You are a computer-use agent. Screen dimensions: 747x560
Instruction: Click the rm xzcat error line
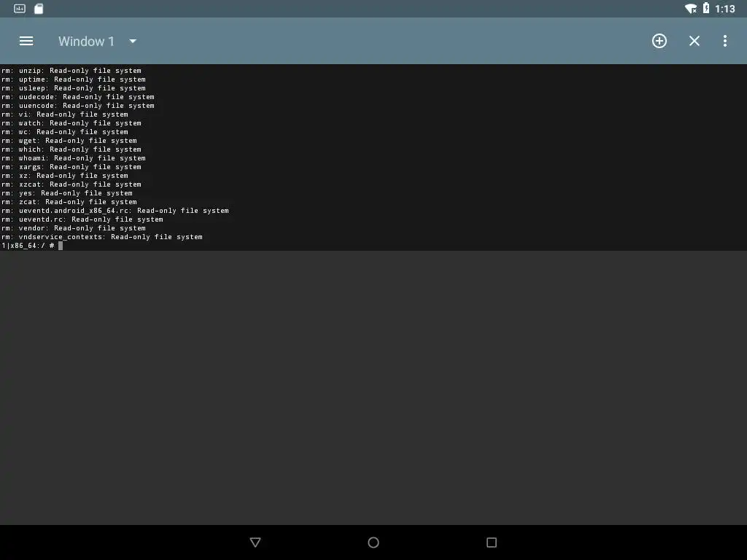click(x=71, y=184)
